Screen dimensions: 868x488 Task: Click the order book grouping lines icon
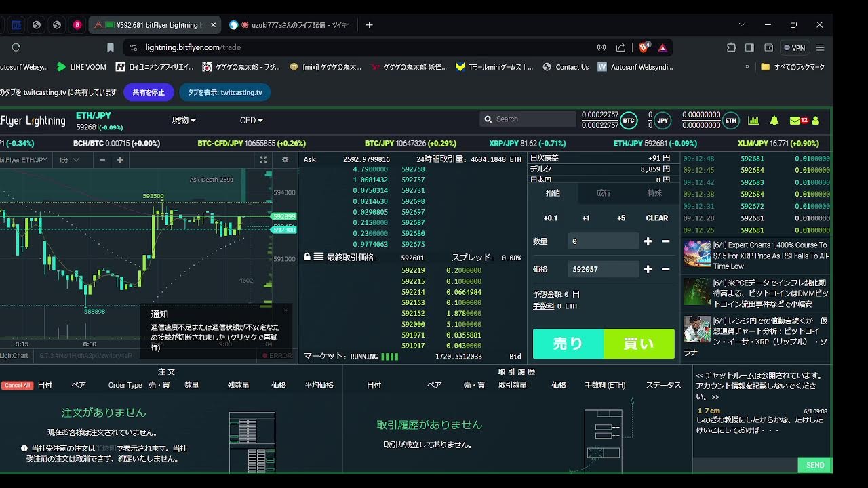318,258
